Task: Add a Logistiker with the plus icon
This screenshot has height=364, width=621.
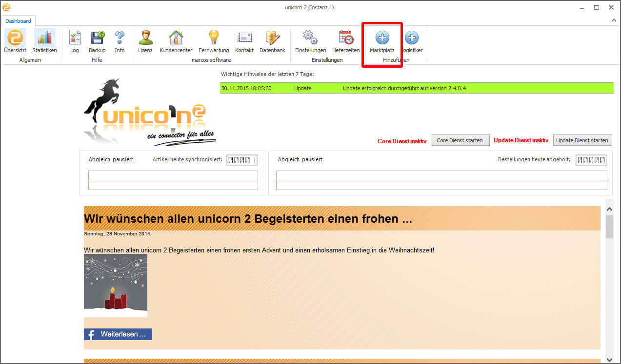Action: [412, 38]
